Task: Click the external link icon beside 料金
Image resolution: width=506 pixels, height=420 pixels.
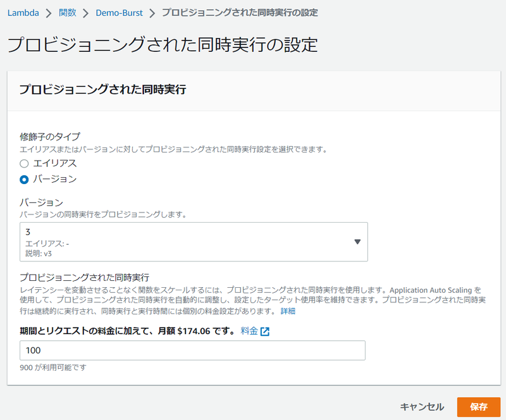Action: click(265, 331)
